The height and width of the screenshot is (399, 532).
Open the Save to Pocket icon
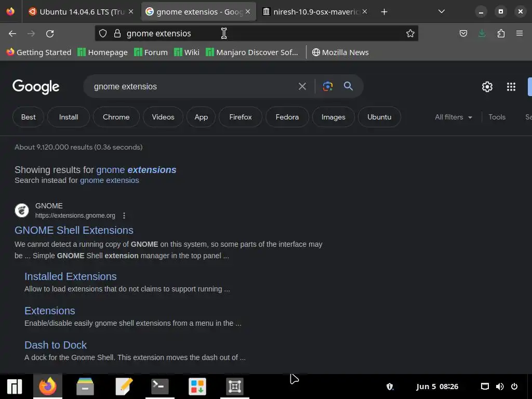pyautogui.click(x=463, y=33)
